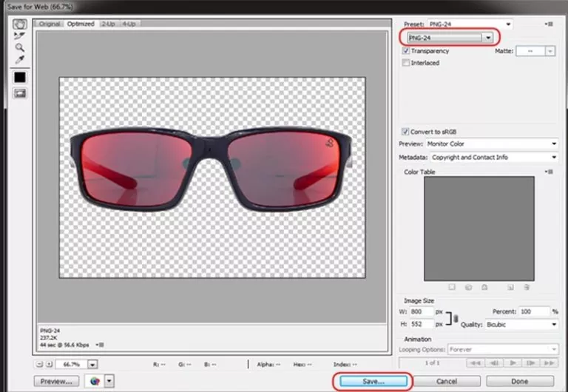Open the Color Table flyout menu icon
The width and height of the screenshot is (568, 392).
pos(550,172)
